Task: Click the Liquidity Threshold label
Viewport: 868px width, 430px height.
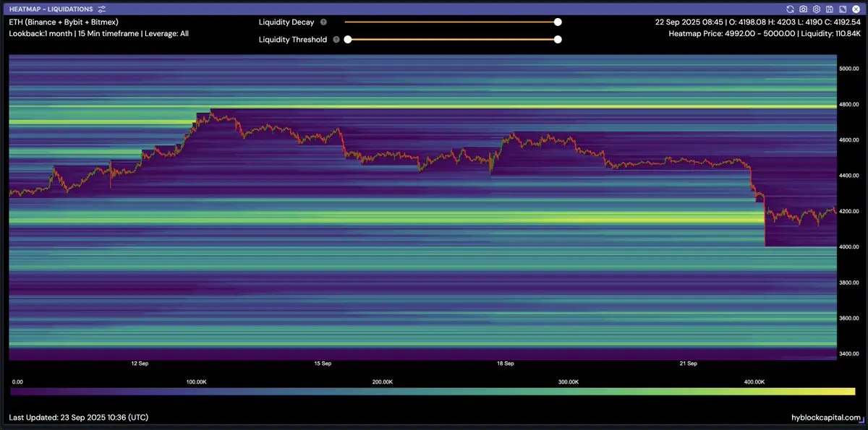Action: click(293, 40)
